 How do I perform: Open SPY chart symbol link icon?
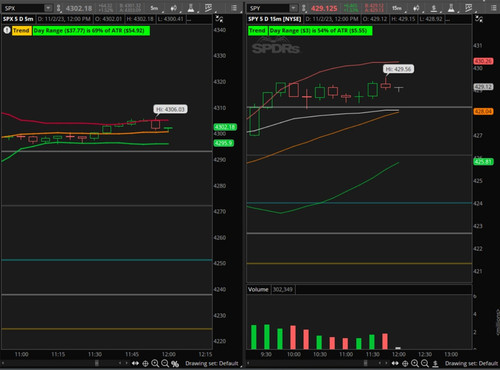point(304,8)
